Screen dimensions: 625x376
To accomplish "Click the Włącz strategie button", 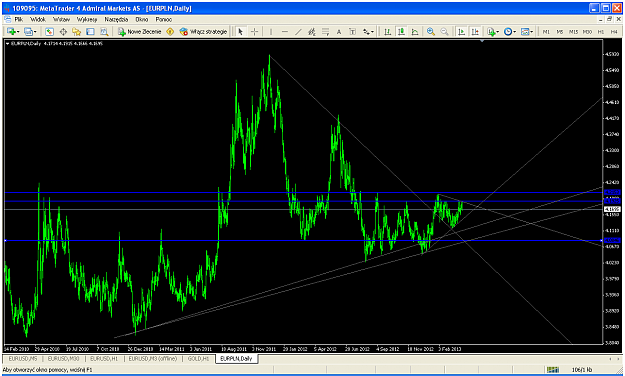I will [203, 31].
